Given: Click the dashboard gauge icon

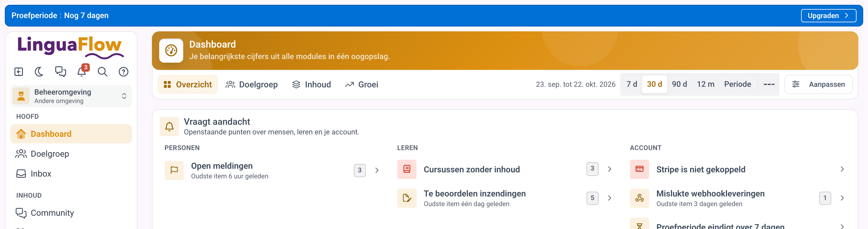Looking at the screenshot, I should click(171, 51).
